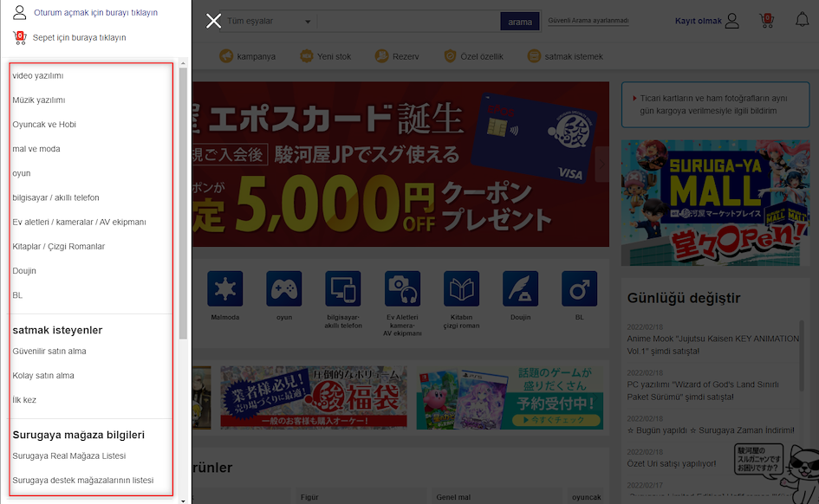Open the BL category icon
The image size is (819, 504).
(579, 288)
